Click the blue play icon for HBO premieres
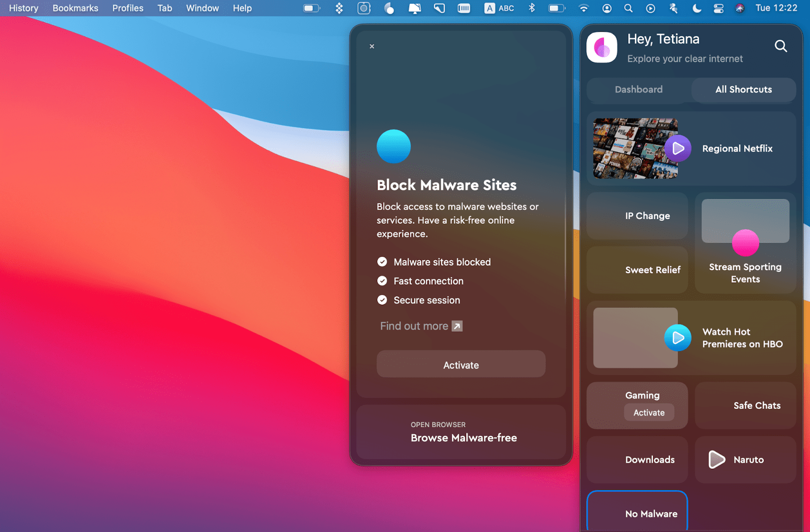This screenshot has height=532, width=810. 678,338
